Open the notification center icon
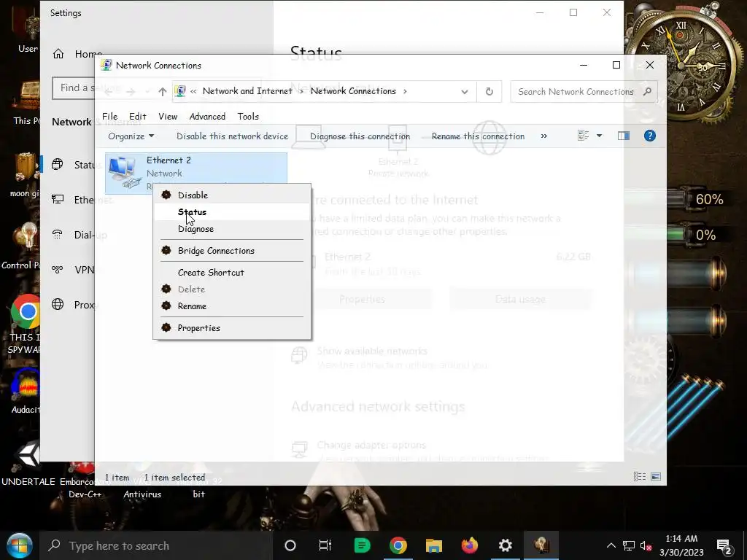 coord(724,545)
